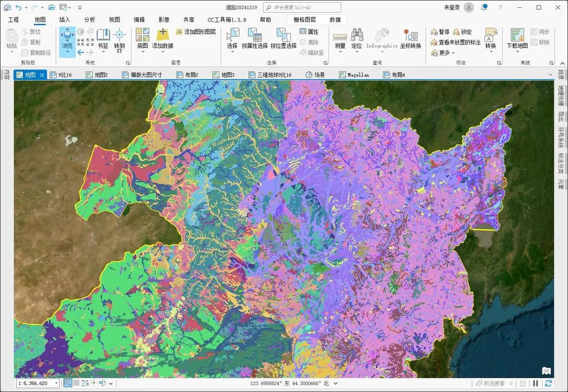Click the 属性 attributes button
This screenshot has height=392, width=568.
(309, 32)
